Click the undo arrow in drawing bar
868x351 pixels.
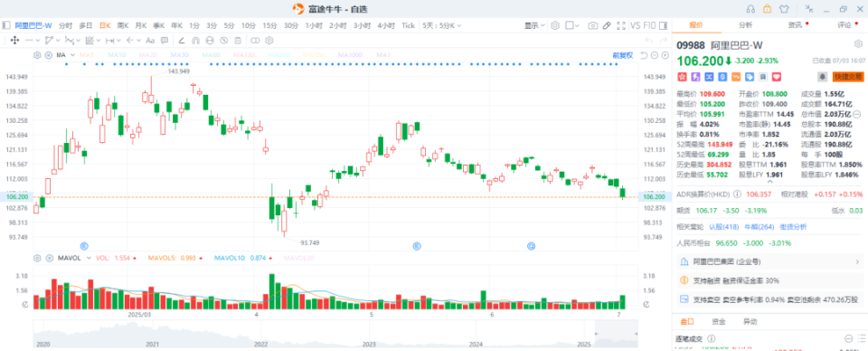(649, 41)
